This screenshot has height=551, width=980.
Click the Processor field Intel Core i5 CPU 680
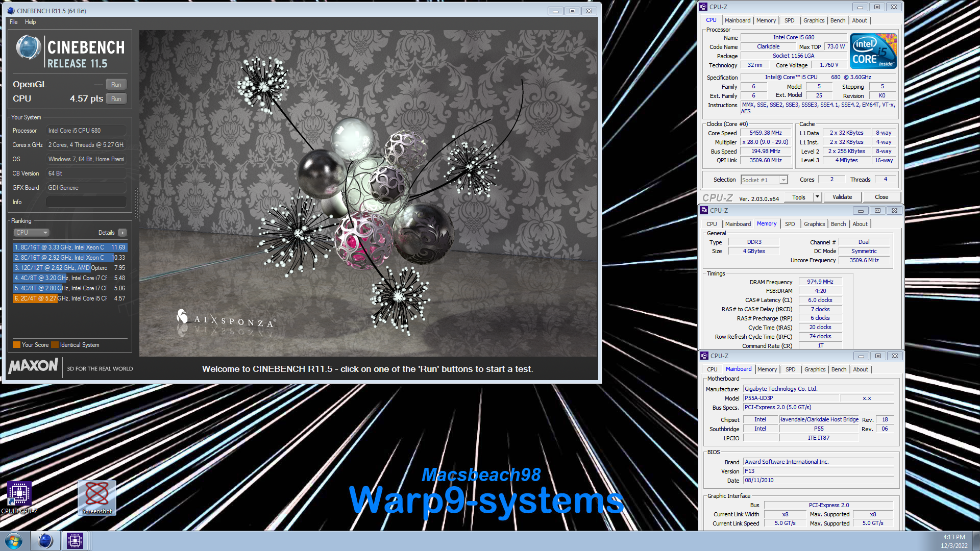pyautogui.click(x=86, y=131)
